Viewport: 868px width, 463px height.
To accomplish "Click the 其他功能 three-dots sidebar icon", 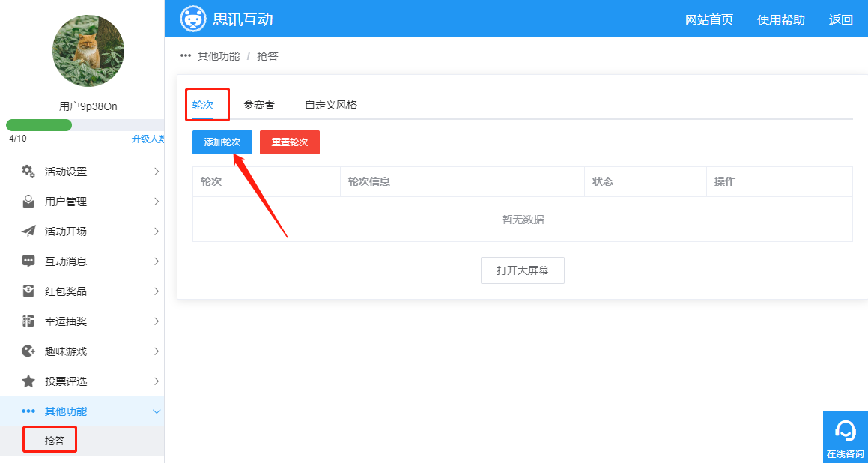I will pyautogui.click(x=28, y=411).
